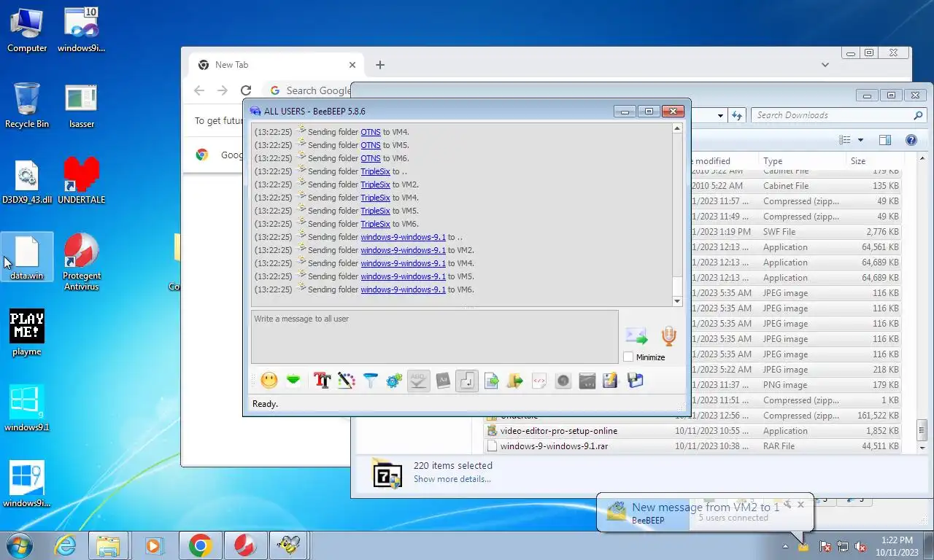Click BeeBEEP chat scrollbar down arrow
Image resolution: width=934 pixels, height=560 pixels.
pyautogui.click(x=677, y=300)
